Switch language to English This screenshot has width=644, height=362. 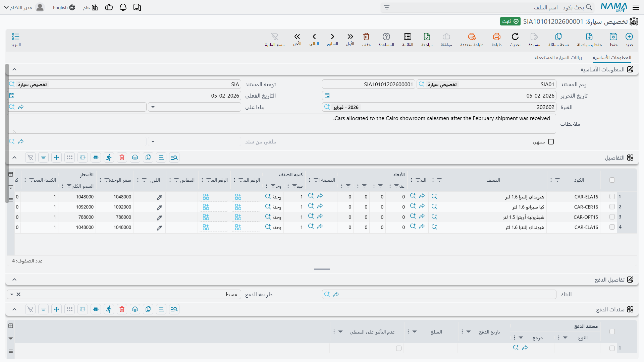64,7
